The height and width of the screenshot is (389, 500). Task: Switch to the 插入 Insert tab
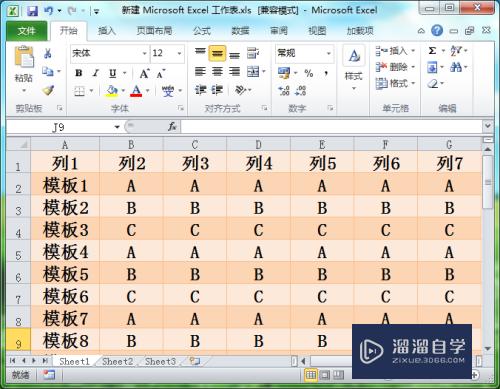(x=107, y=31)
